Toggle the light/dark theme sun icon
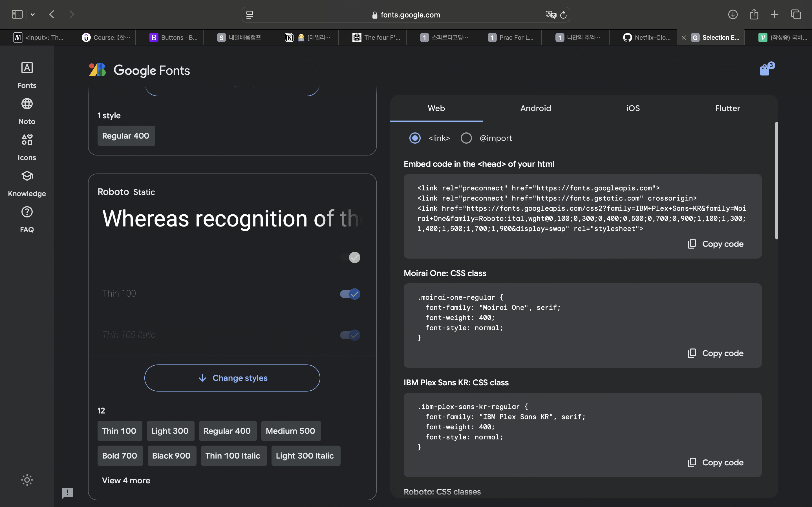812x507 pixels. (27, 480)
